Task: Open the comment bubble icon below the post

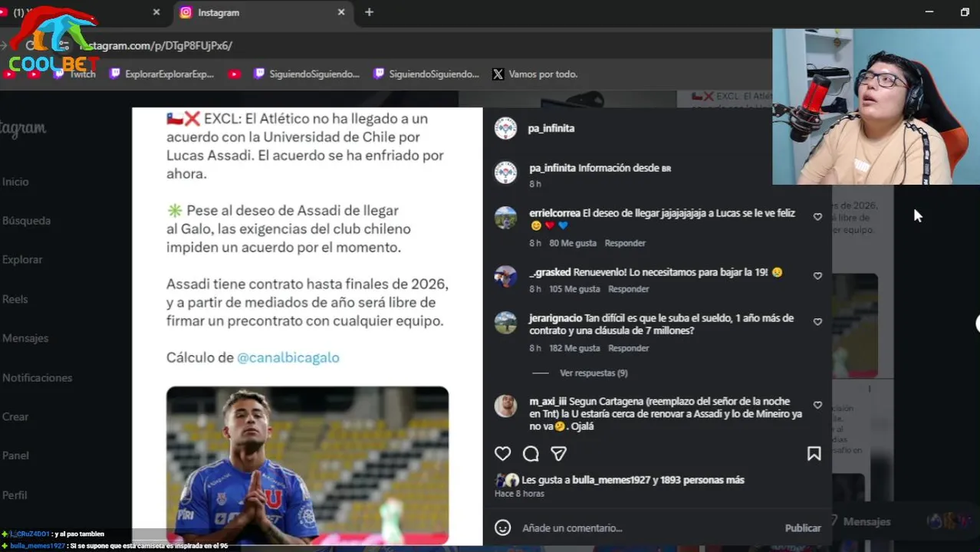Action: coord(531,454)
